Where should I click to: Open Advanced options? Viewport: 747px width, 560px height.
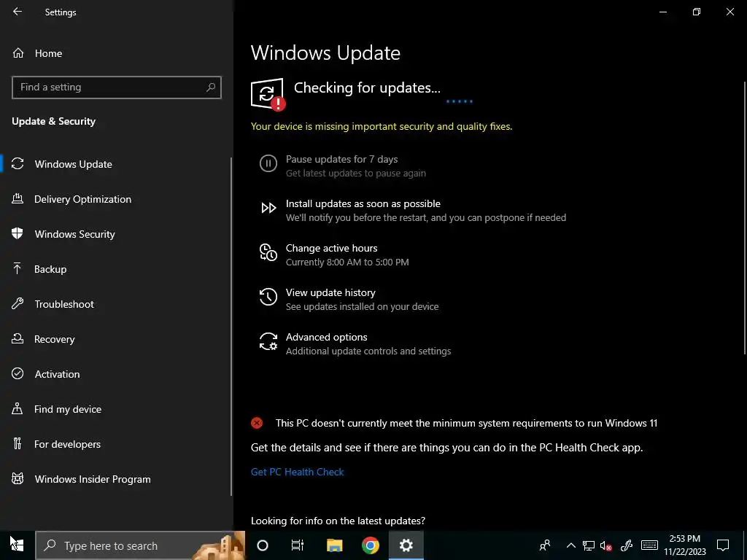[x=326, y=337]
